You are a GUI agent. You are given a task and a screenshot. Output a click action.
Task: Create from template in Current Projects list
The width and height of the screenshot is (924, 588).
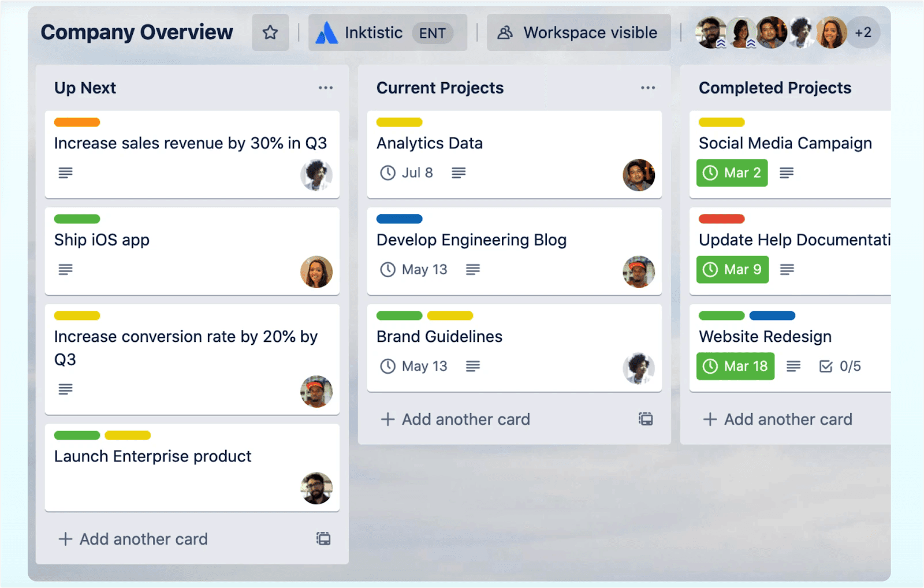click(646, 419)
